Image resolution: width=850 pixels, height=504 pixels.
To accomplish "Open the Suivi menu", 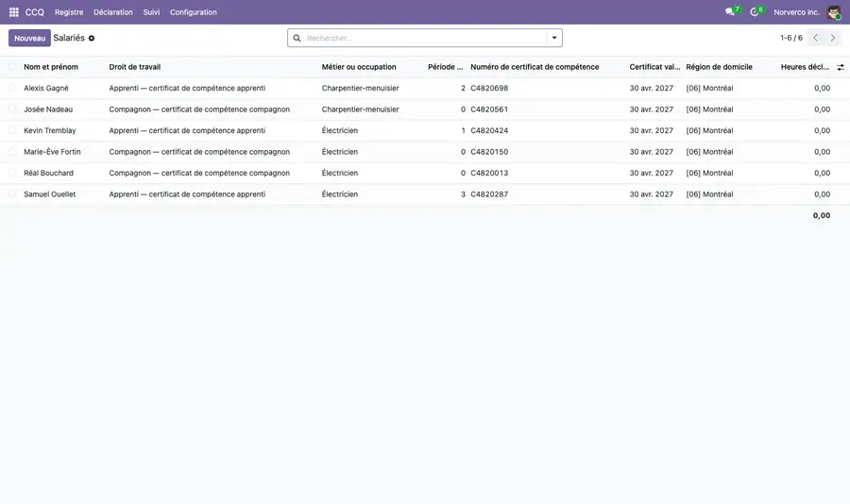I will pos(151,12).
